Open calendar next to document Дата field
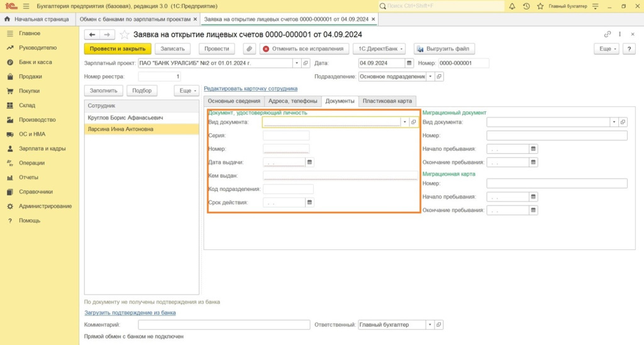Image resolution: width=644 pixels, height=345 pixels. (409, 63)
